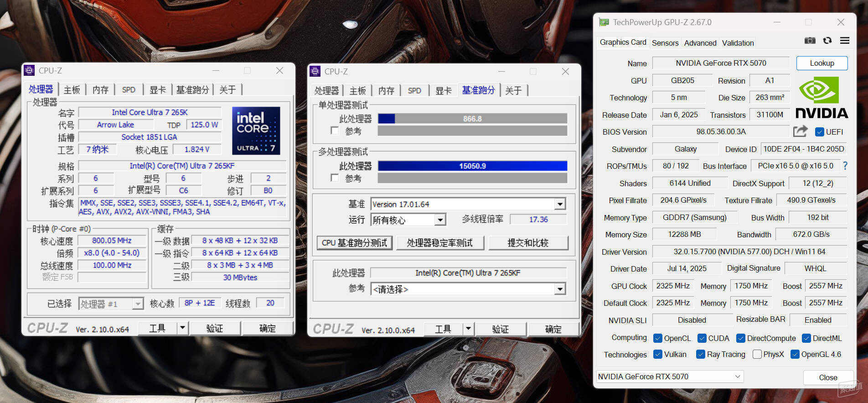Viewport: 868px width, 403px height.
Task: Click 验证 in left CPU-Z window
Action: point(214,328)
